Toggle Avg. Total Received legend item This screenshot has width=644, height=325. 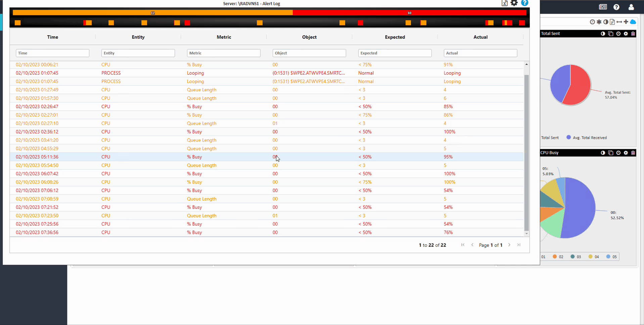click(587, 138)
